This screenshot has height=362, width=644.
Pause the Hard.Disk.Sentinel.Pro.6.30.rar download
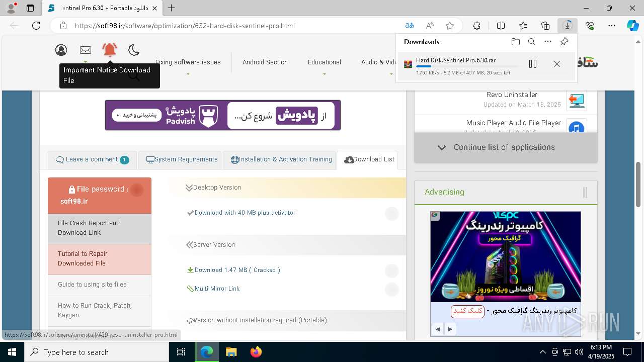pyautogui.click(x=533, y=64)
